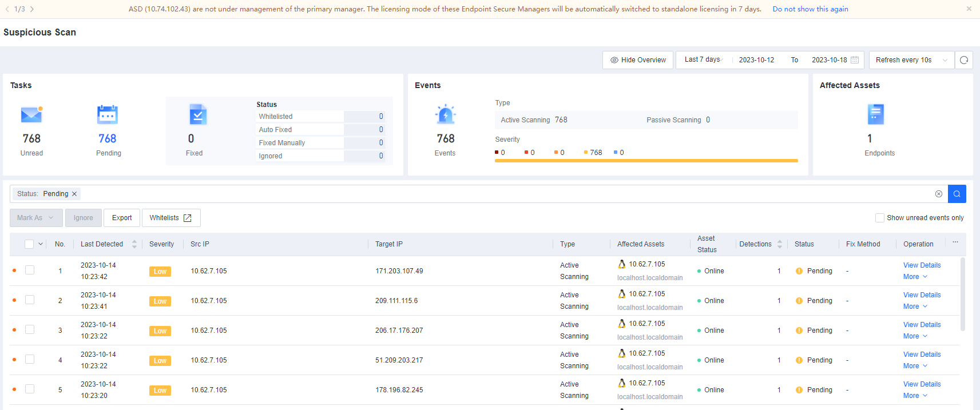Enable Show unread events only

click(880, 218)
